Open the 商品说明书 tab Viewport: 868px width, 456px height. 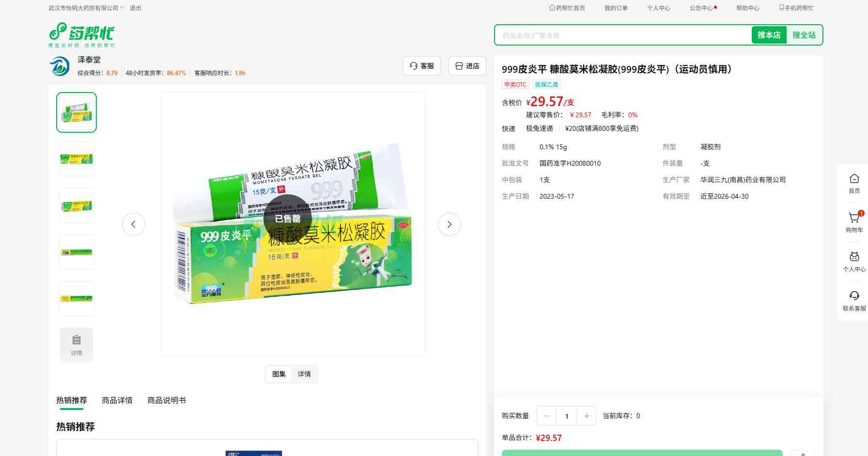tap(166, 400)
